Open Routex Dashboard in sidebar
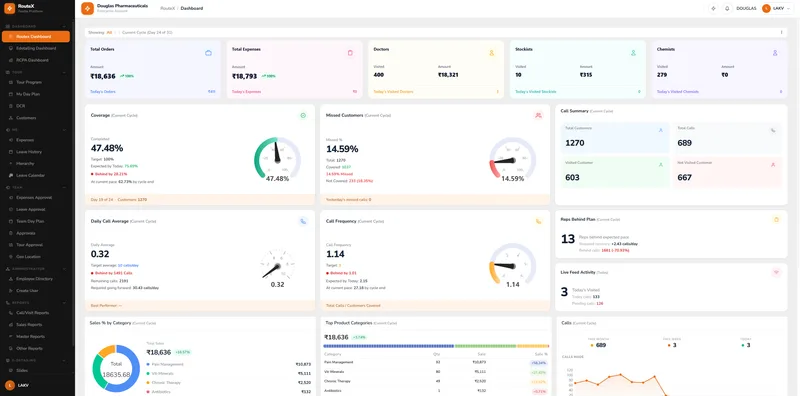 pos(36,37)
